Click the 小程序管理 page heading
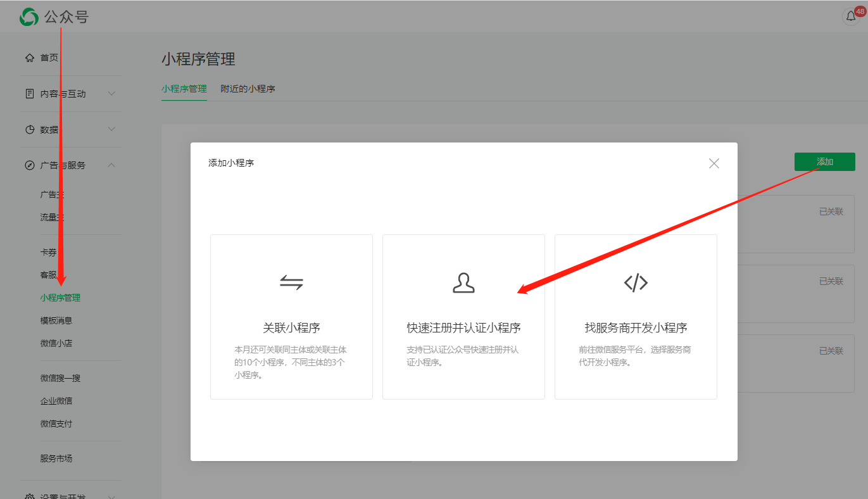This screenshot has width=868, height=499. point(198,60)
